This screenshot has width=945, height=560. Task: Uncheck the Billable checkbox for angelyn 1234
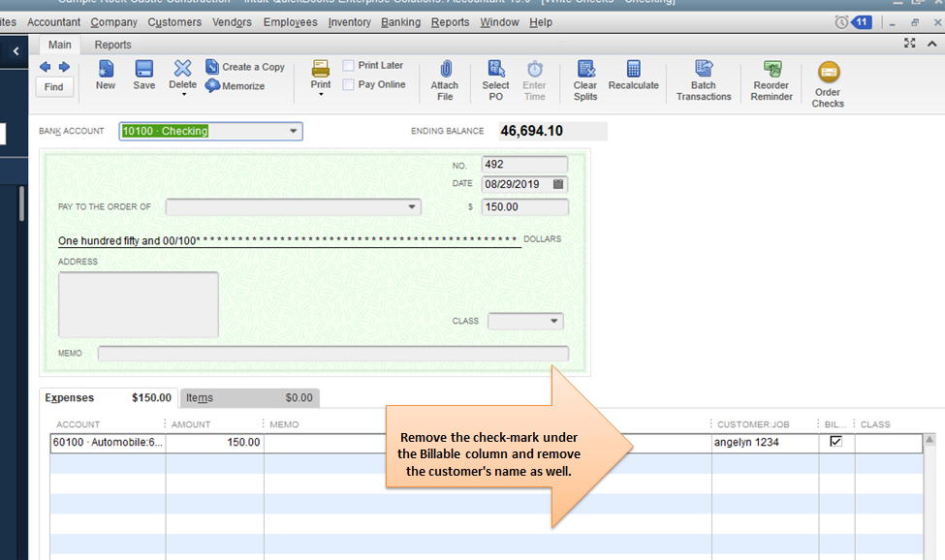click(835, 442)
